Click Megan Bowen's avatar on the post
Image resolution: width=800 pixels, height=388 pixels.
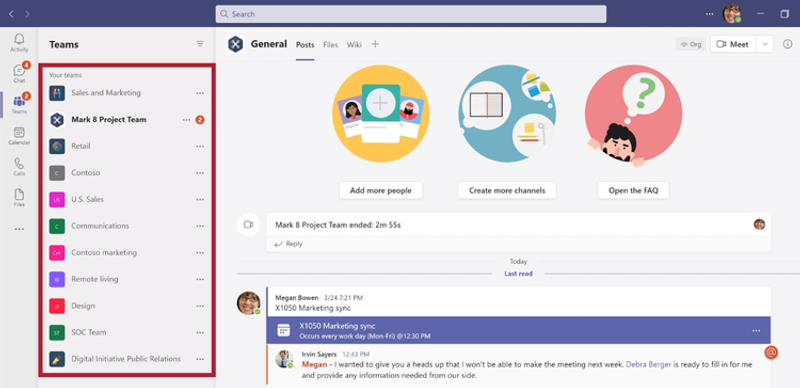pyautogui.click(x=248, y=303)
